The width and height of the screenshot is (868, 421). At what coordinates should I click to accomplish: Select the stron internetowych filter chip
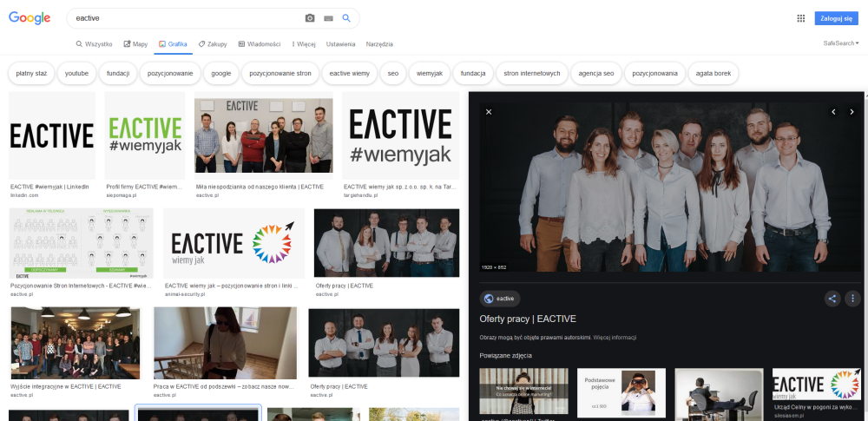pos(532,73)
